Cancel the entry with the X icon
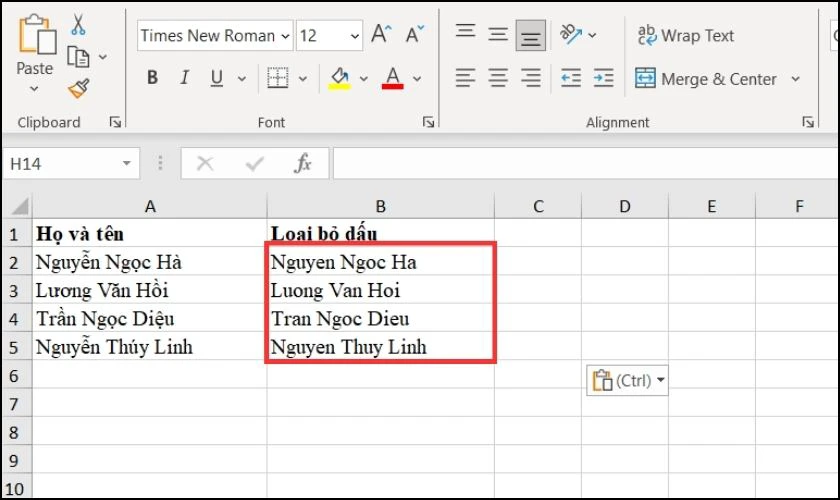This screenshot has height=500, width=840. click(205, 163)
